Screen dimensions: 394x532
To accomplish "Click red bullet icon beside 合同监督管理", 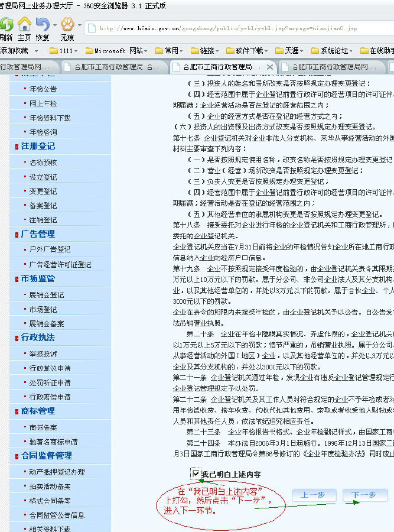I will point(17,456).
